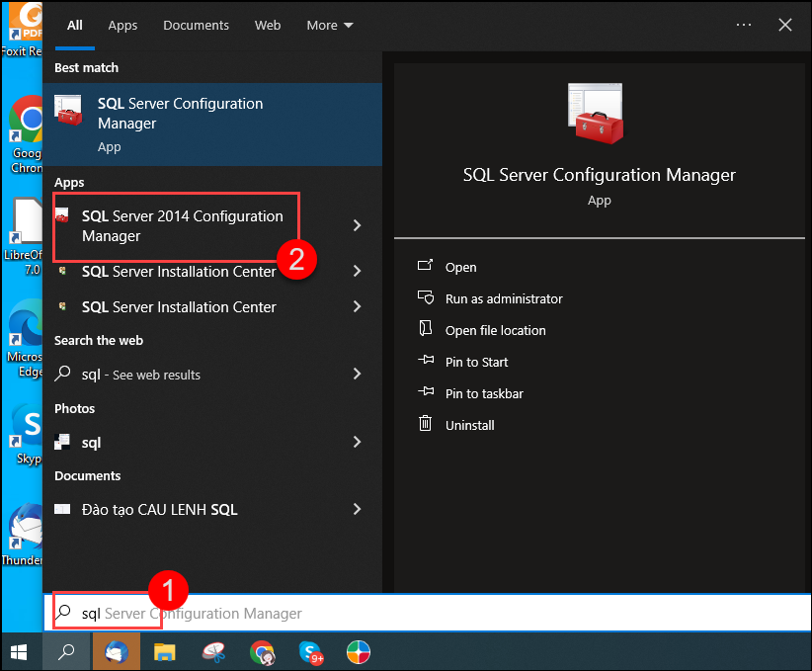Open the three-dots options menu
This screenshot has width=812, height=671.
click(744, 26)
